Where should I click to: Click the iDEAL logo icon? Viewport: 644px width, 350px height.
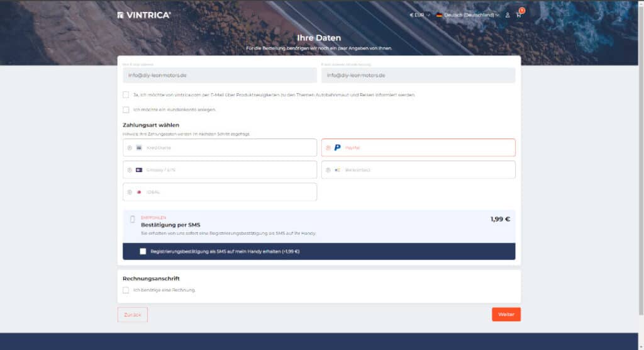(139, 192)
